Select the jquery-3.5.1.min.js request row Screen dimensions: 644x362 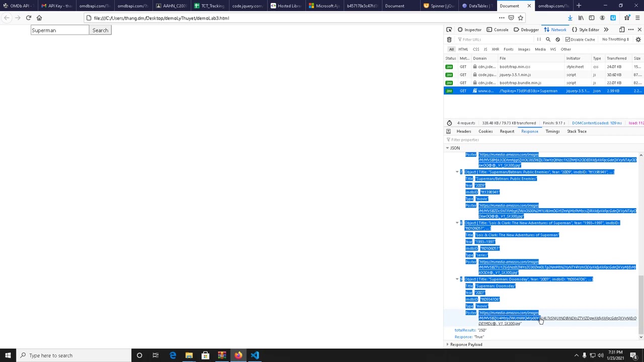pos(543,74)
